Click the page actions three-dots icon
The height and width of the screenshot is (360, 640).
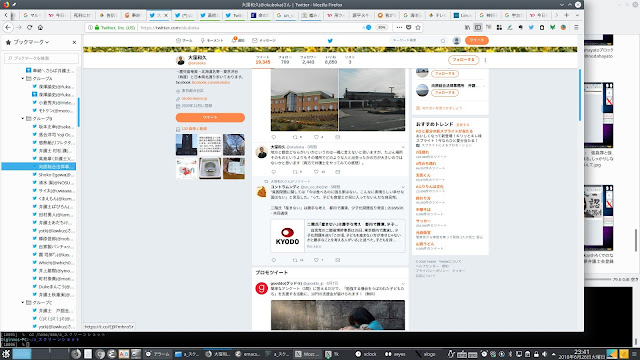399,27
